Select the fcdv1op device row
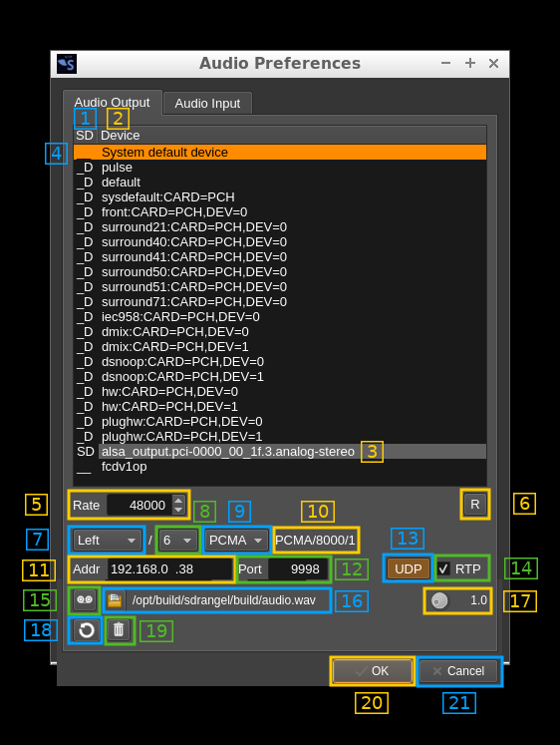This screenshot has height=745, width=560. tap(280, 467)
